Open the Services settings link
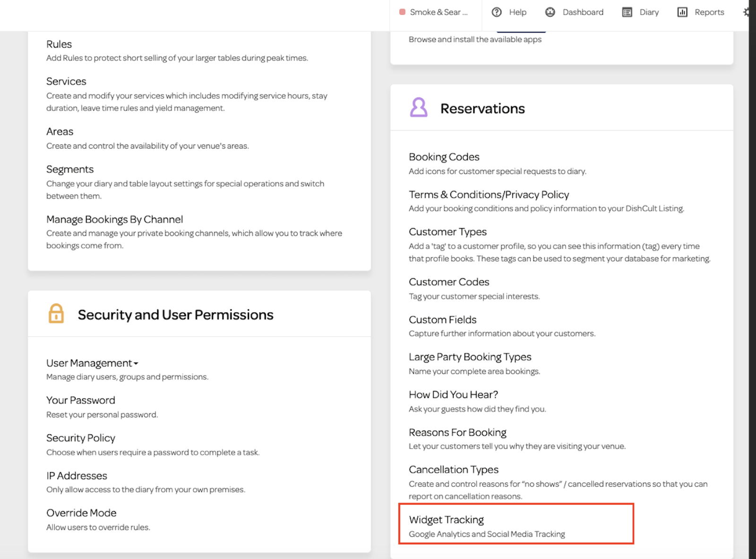Viewport: 756px width, 559px height. coord(66,82)
